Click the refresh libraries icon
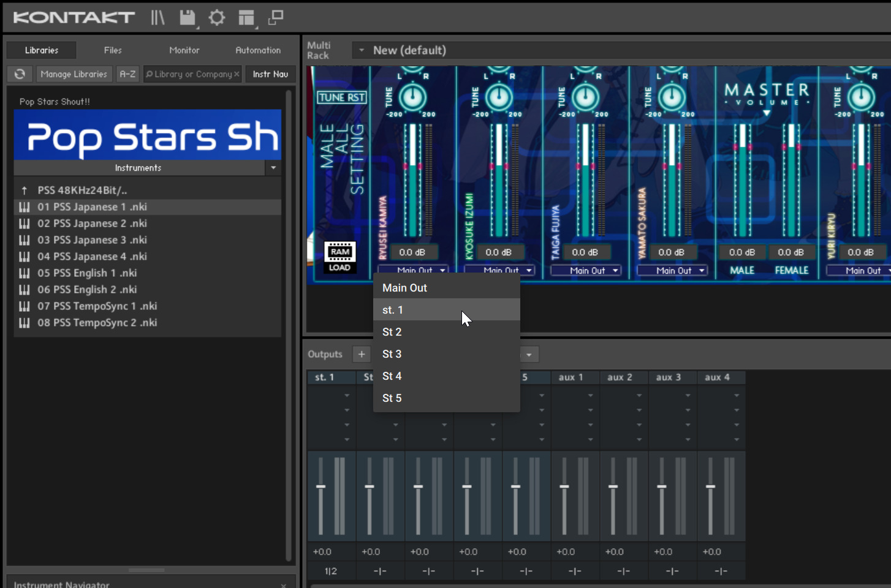Viewport: 891px width, 588px height. coord(20,74)
